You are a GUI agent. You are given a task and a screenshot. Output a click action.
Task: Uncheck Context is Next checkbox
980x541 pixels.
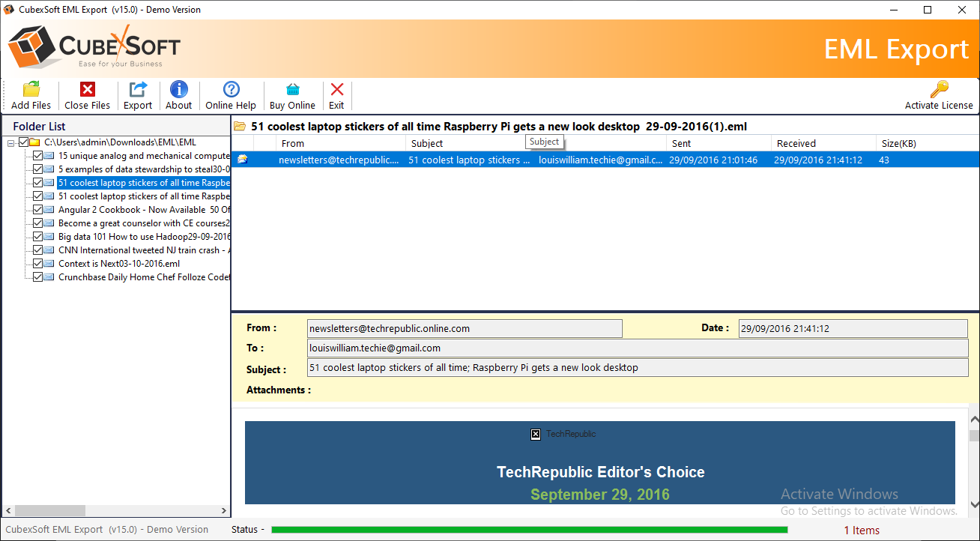tap(38, 264)
